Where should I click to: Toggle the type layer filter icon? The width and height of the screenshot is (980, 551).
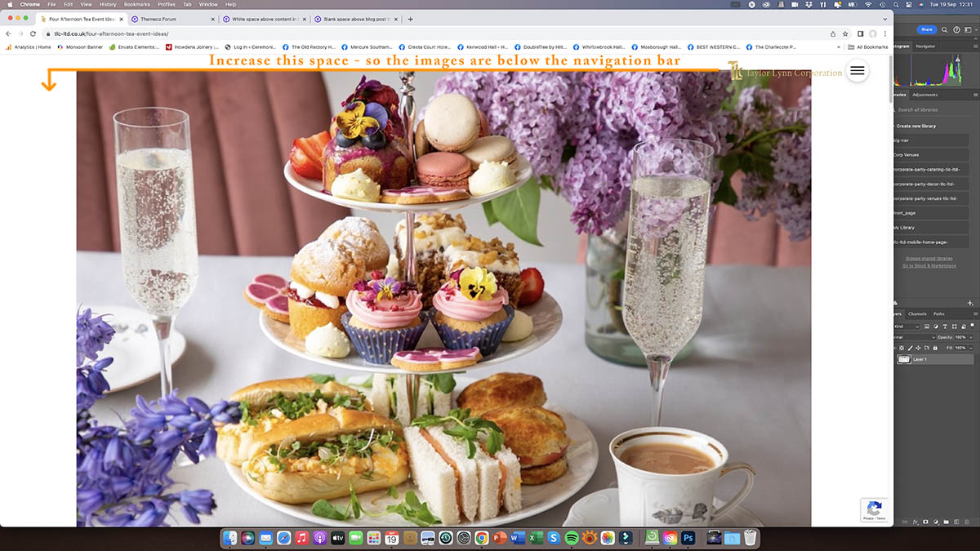click(x=943, y=327)
